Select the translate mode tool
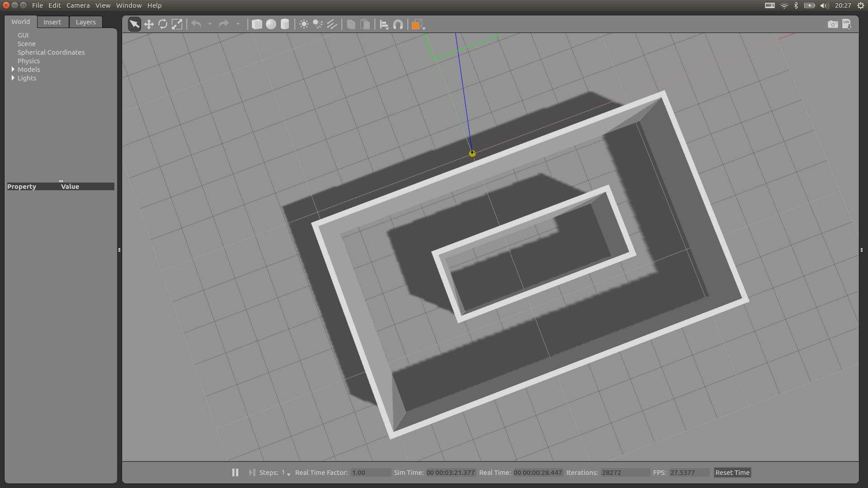The width and height of the screenshot is (868, 488). (149, 24)
